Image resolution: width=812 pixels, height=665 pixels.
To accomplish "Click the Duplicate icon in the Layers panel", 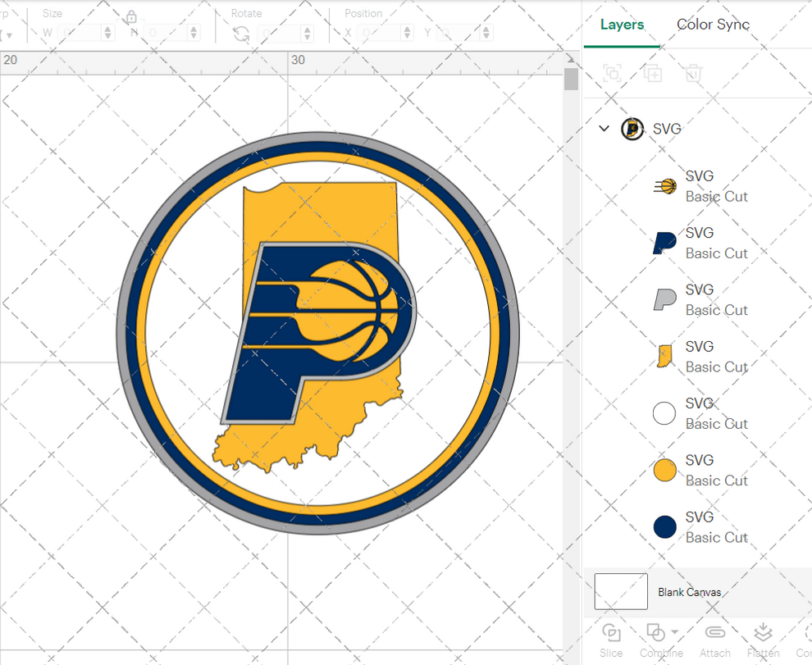I will [x=653, y=73].
